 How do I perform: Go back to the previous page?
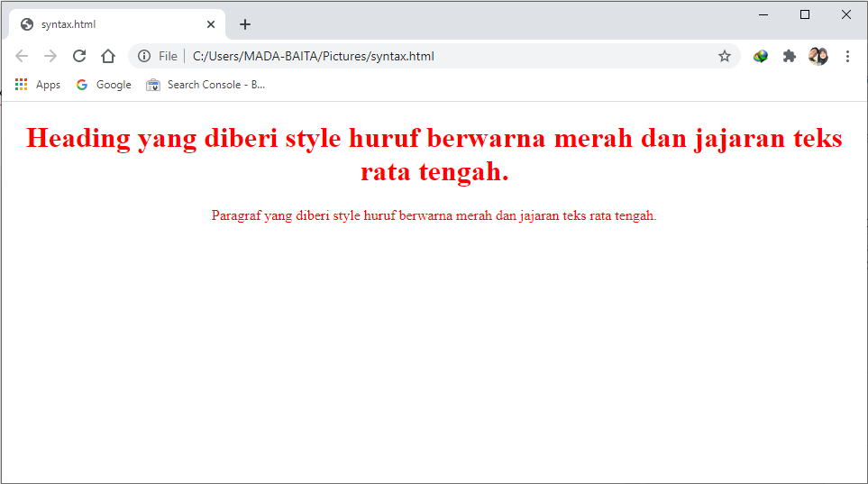tap(22, 56)
